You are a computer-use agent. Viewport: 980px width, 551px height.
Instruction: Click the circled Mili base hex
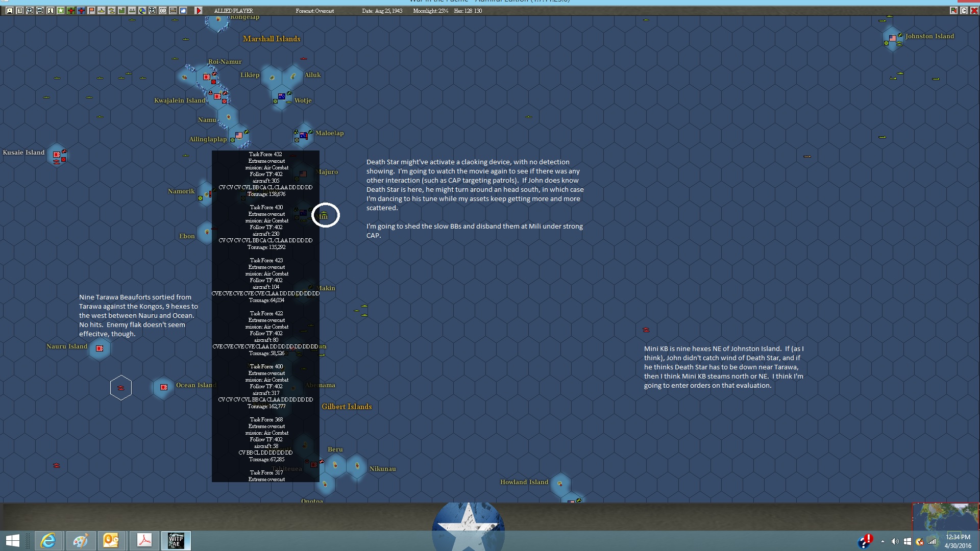click(x=325, y=215)
